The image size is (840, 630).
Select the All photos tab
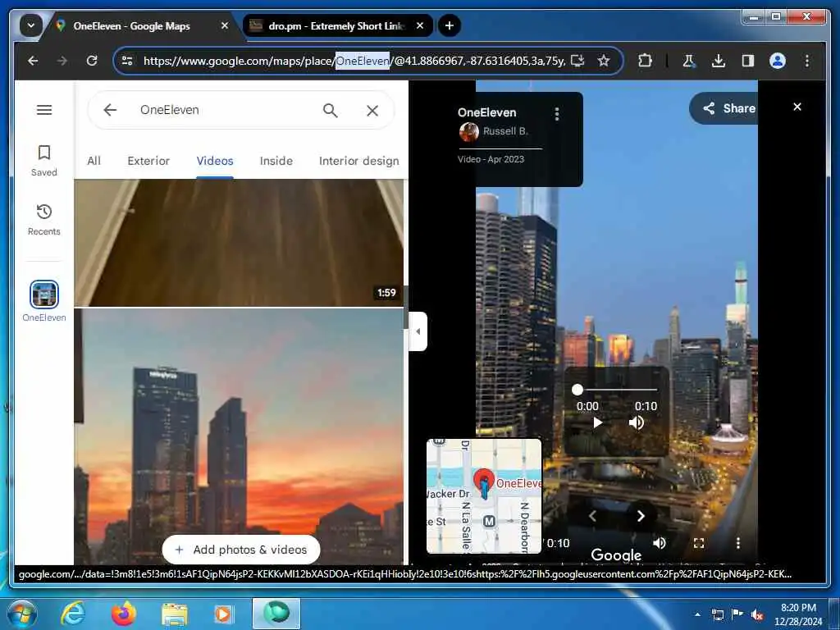(94, 161)
